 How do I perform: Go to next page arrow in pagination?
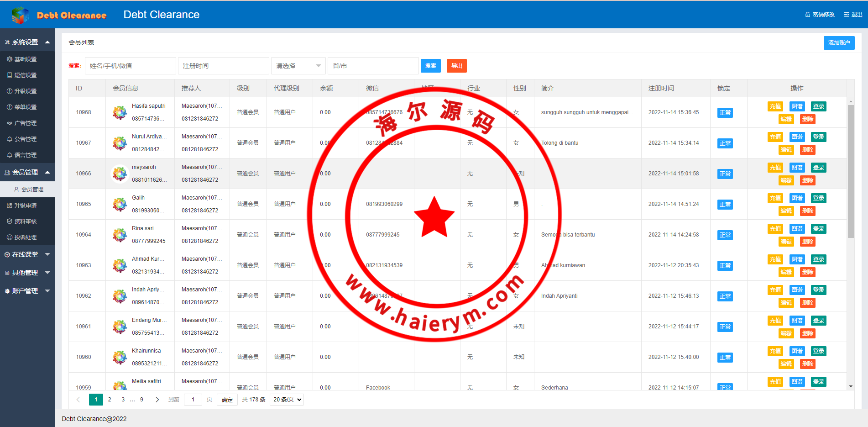157,400
